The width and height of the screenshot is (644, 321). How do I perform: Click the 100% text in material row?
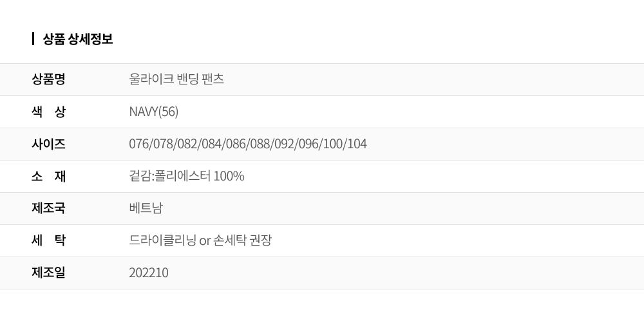pos(229,177)
